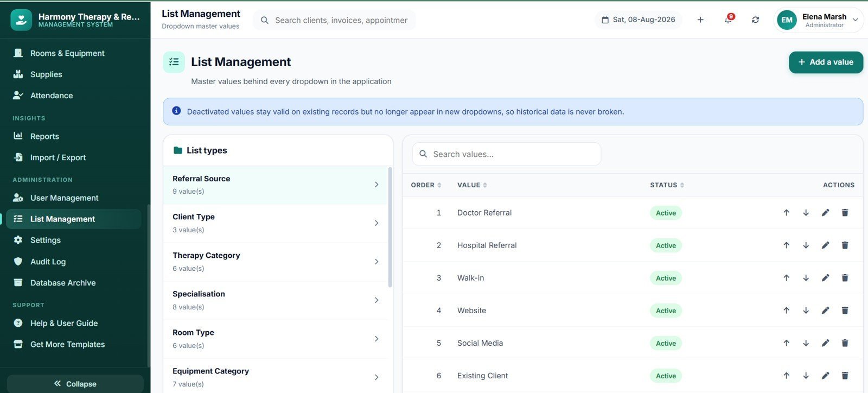
Task: Click the refresh icon in header
Action: point(755,20)
